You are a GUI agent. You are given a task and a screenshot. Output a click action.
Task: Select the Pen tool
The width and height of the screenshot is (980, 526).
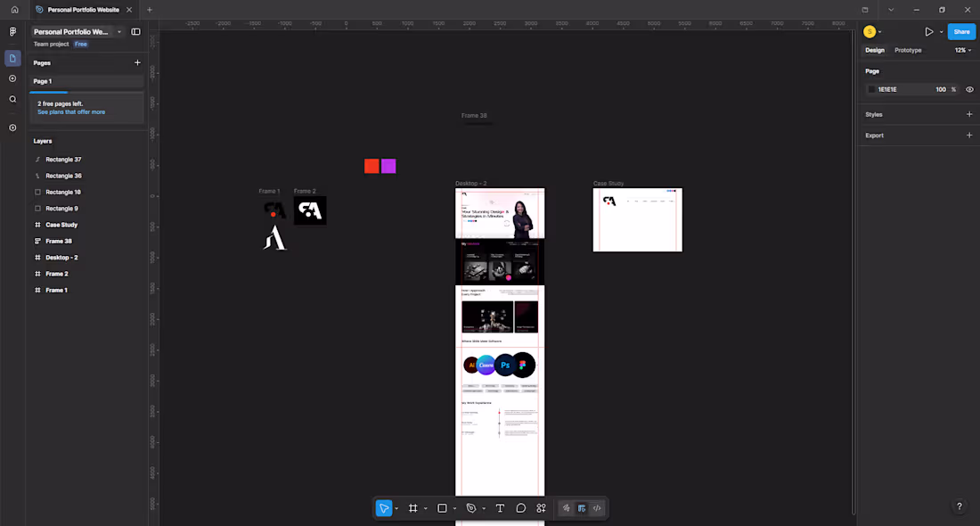click(x=471, y=508)
